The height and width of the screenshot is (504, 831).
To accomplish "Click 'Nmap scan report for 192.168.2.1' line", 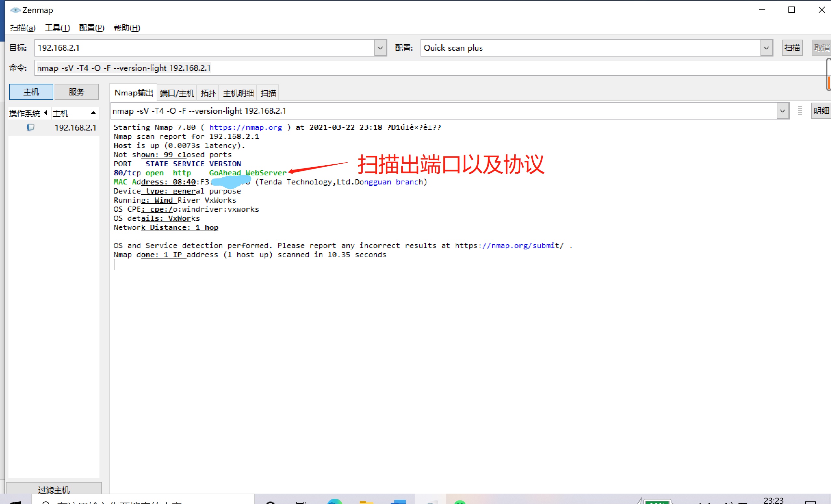I will click(x=187, y=136).
